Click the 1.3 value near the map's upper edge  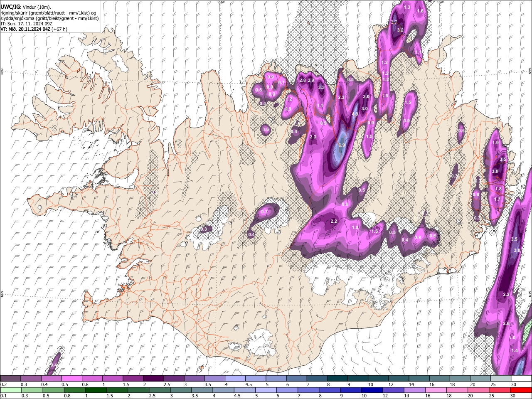click(x=407, y=7)
